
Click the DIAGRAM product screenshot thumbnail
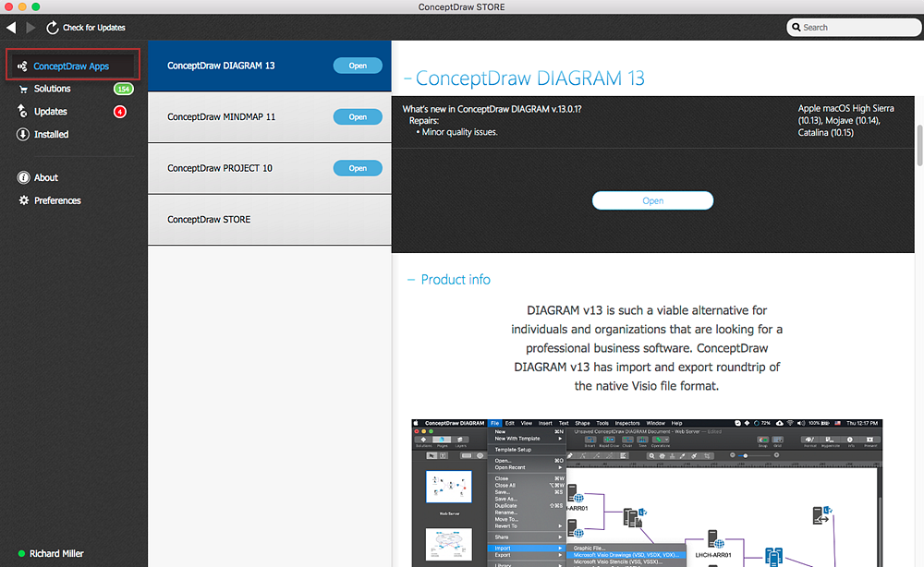point(647,493)
